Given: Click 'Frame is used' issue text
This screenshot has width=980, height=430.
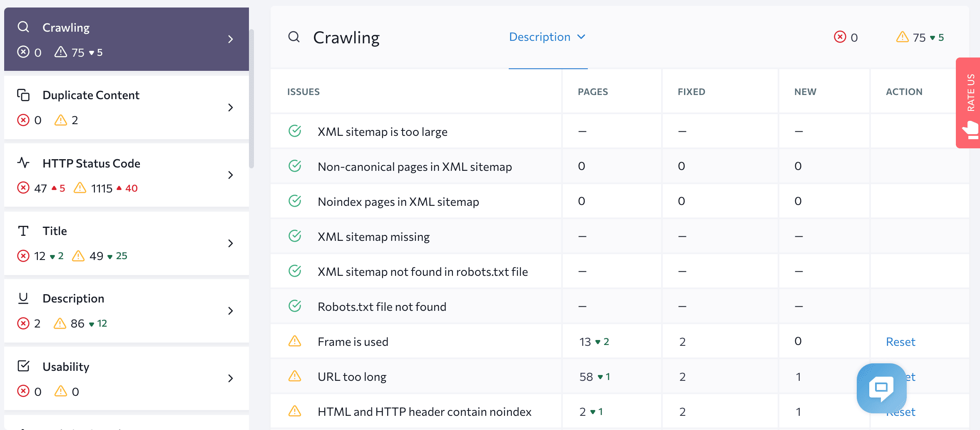Looking at the screenshot, I should (353, 342).
